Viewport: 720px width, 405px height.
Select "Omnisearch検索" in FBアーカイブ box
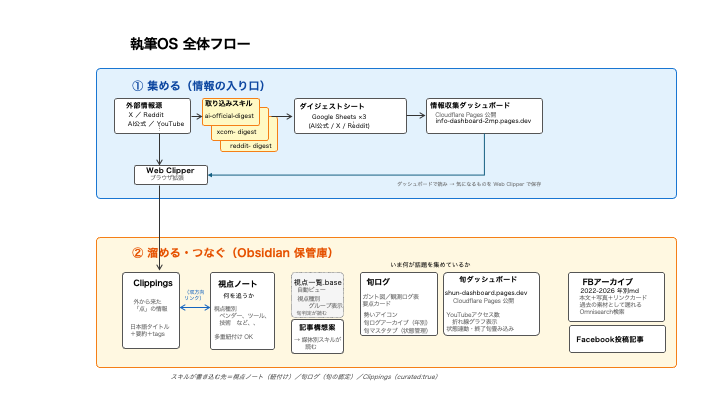[x=602, y=312]
